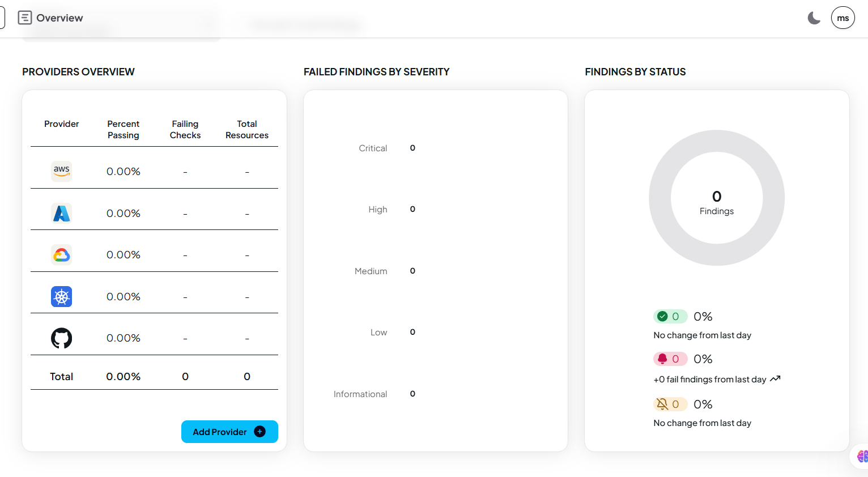Click the trending arrow beside fail findings
Viewport: 868px width, 477px height.
pyautogui.click(x=775, y=379)
